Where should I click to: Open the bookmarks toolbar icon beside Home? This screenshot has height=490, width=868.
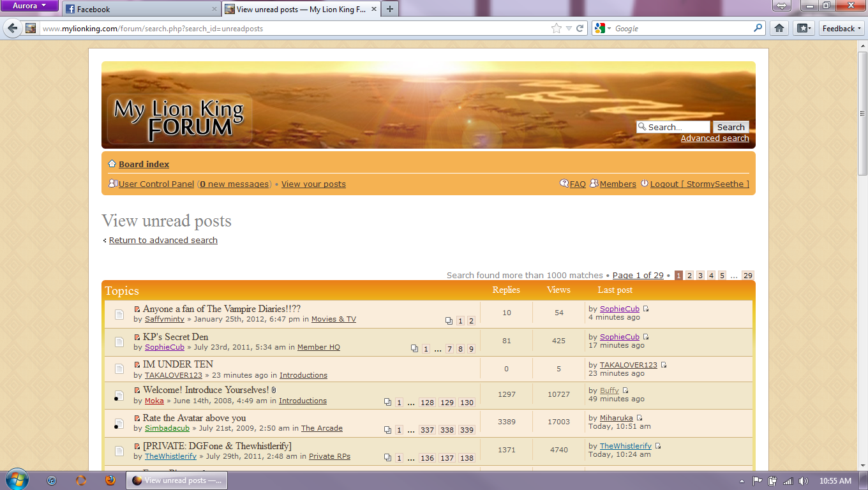[x=803, y=28]
